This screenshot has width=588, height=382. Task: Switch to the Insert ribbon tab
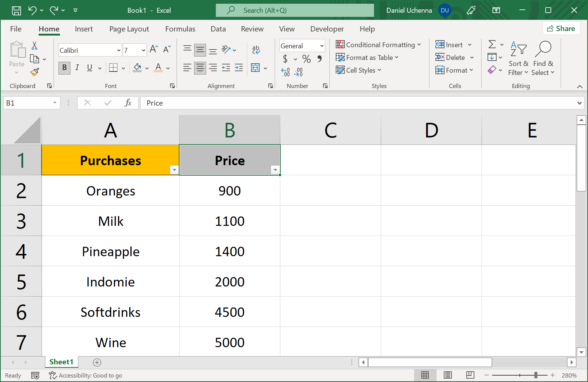tap(84, 29)
